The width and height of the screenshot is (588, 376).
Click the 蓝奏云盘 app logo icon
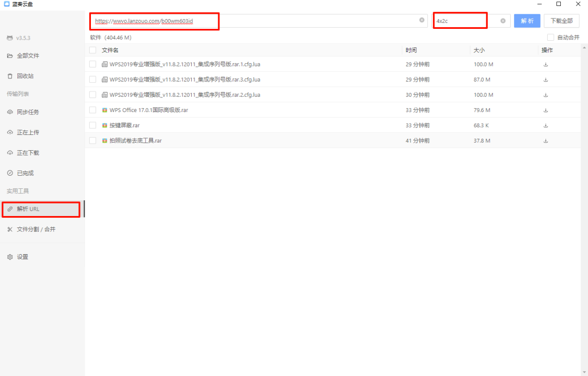coord(7,4)
